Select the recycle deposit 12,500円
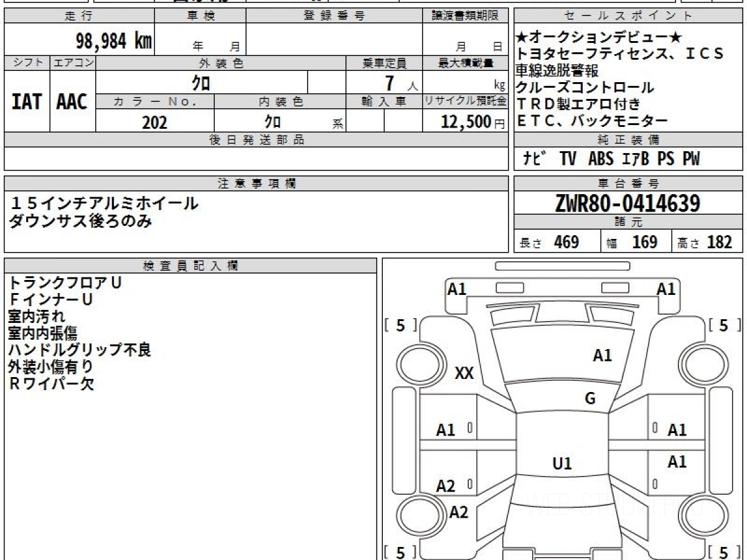747x560 pixels. (472, 122)
